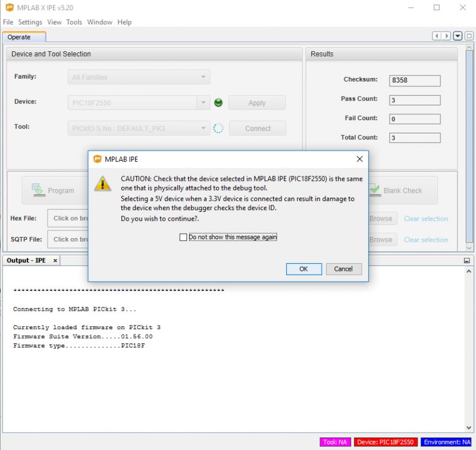Click the 'Do you wish to continue?' text

tap(160, 218)
